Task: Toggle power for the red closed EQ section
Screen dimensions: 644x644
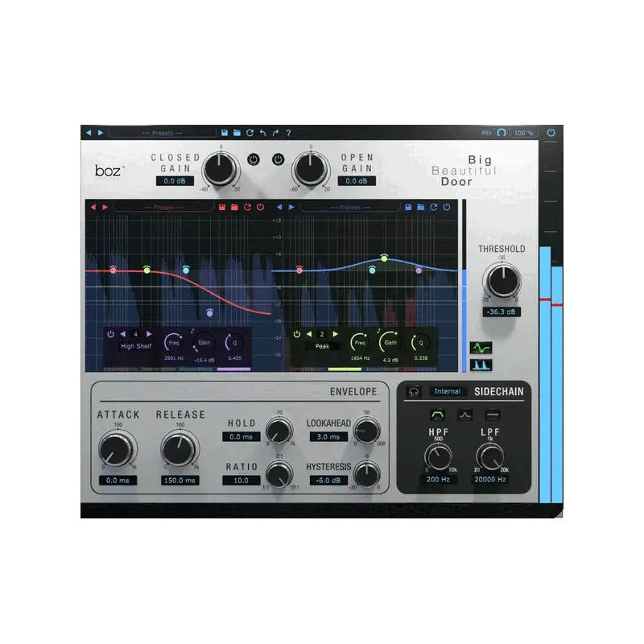Action: pos(260,207)
